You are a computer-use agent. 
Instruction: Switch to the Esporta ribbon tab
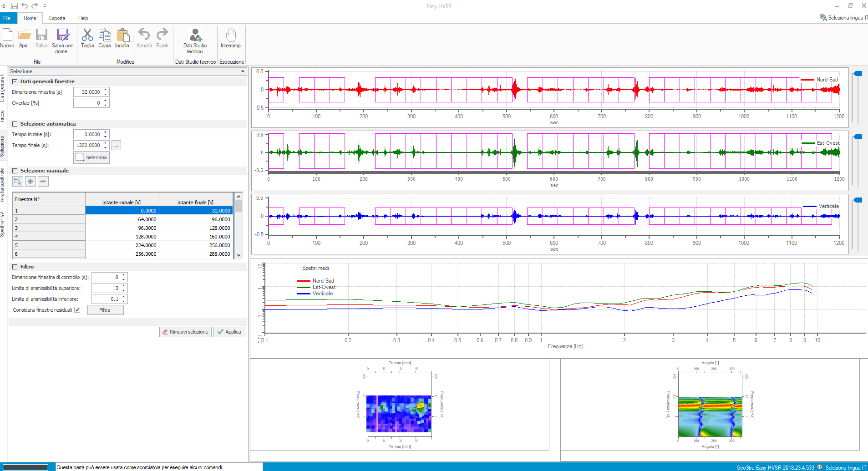[x=57, y=18]
